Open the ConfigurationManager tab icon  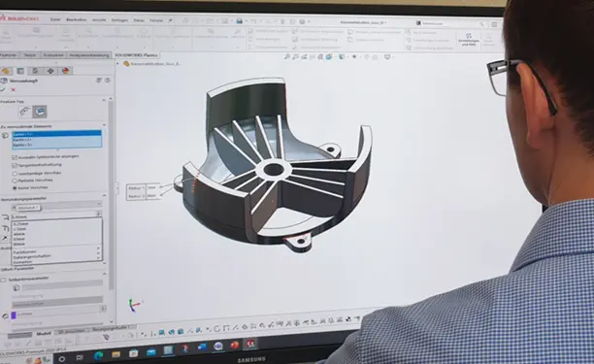pos(35,71)
